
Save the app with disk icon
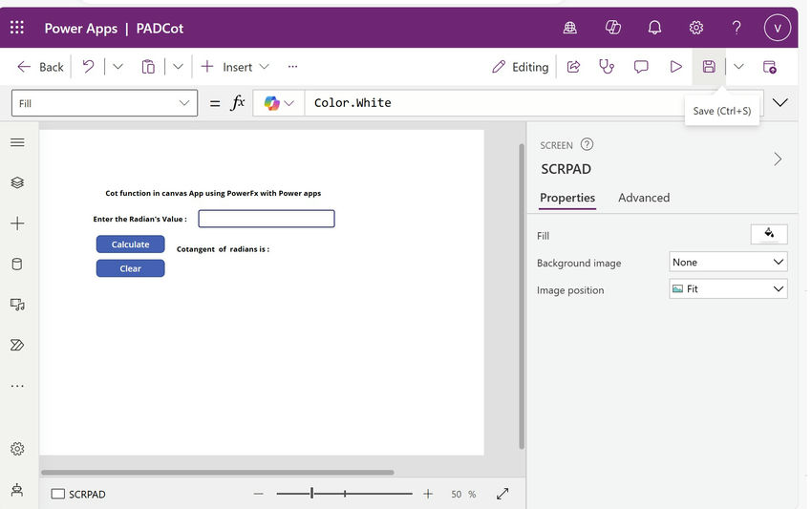click(x=709, y=67)
